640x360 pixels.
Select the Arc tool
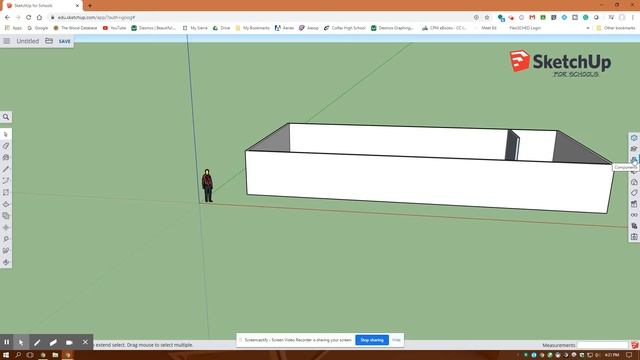pyautogui.click(x=6, y=181)
